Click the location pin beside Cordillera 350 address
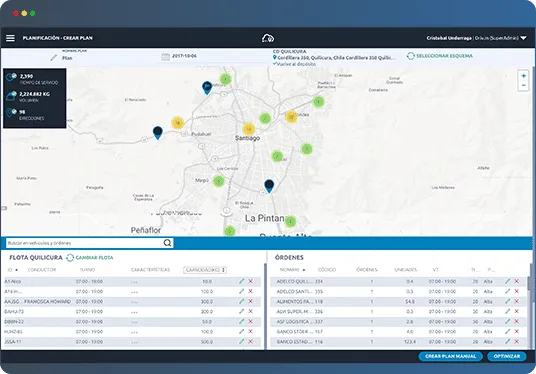This screenshot has width=536, height=374. [x=274, y=57]
